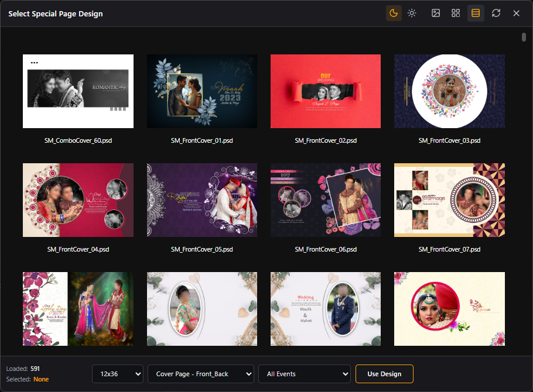The height and width of the screenshot is (392, 533).
Task: Select SM_FrontCover_04.psd thumbnail
Action: [78, 200]
